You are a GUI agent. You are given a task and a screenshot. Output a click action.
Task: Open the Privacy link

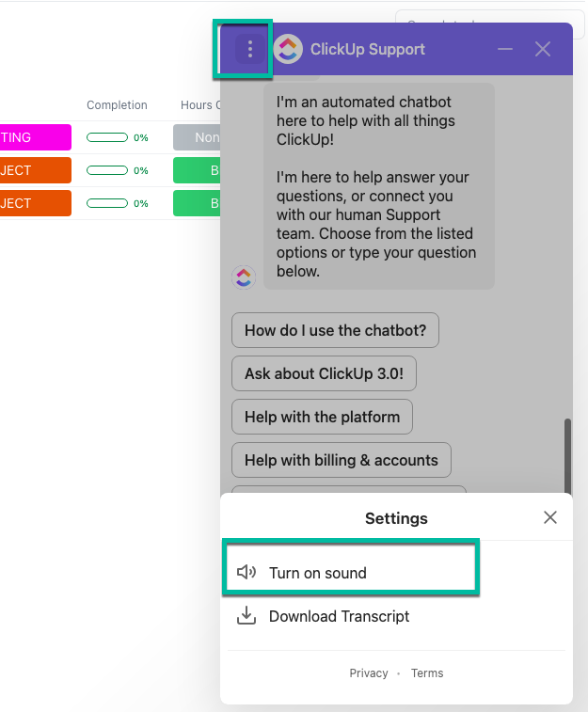[369, 673]
